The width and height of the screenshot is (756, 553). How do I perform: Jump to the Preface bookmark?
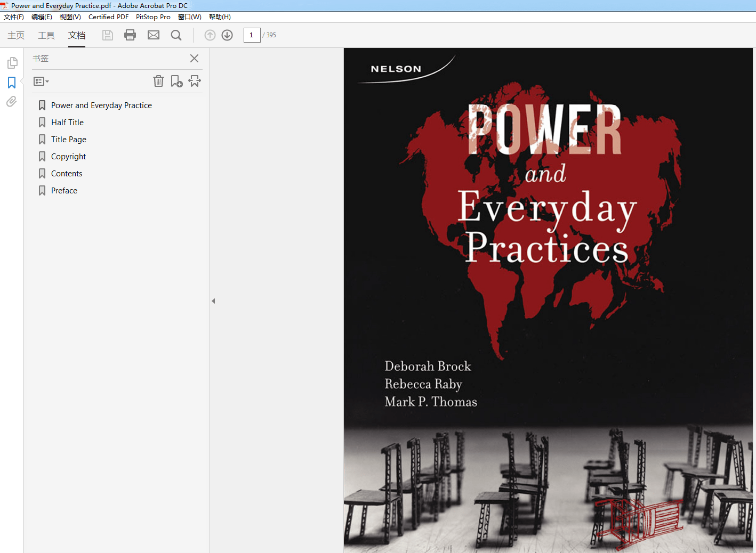(64, 190)
